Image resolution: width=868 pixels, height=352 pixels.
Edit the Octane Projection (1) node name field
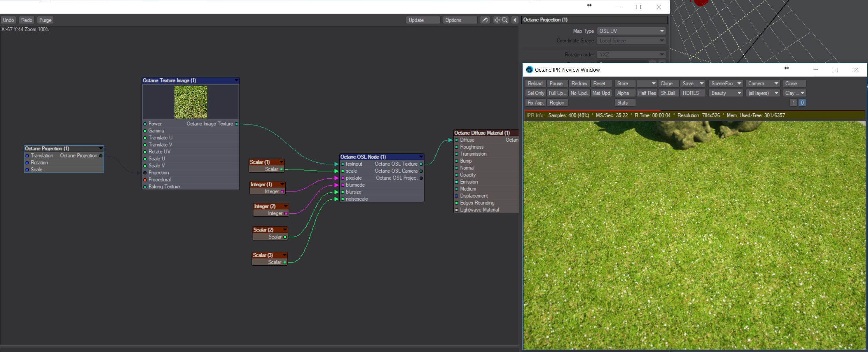tap(594, 20)
